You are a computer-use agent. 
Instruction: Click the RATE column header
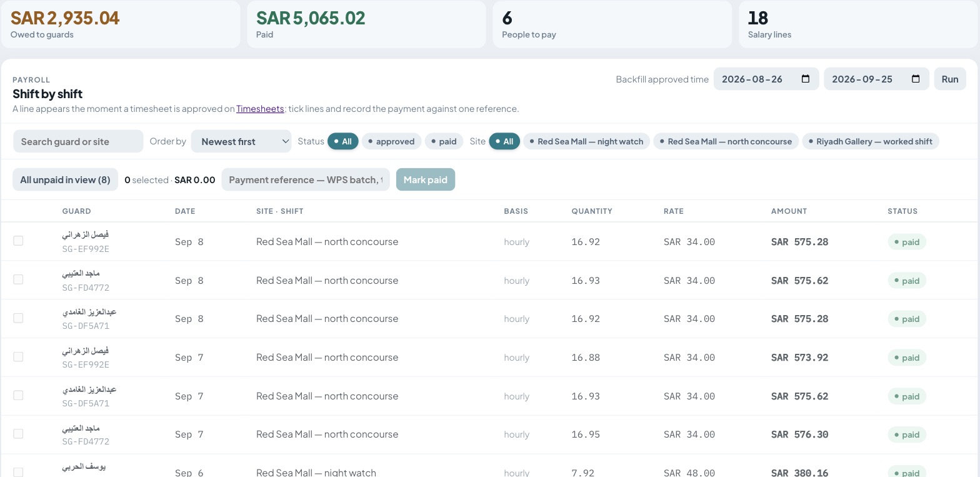click(673, 211)
